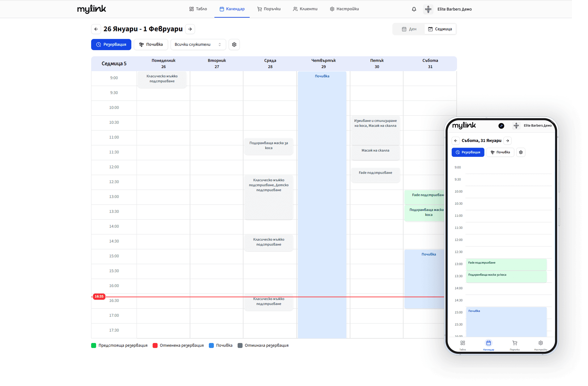Open Табло tab in navigation
588x386 pixels.
[x=198, y=9]
